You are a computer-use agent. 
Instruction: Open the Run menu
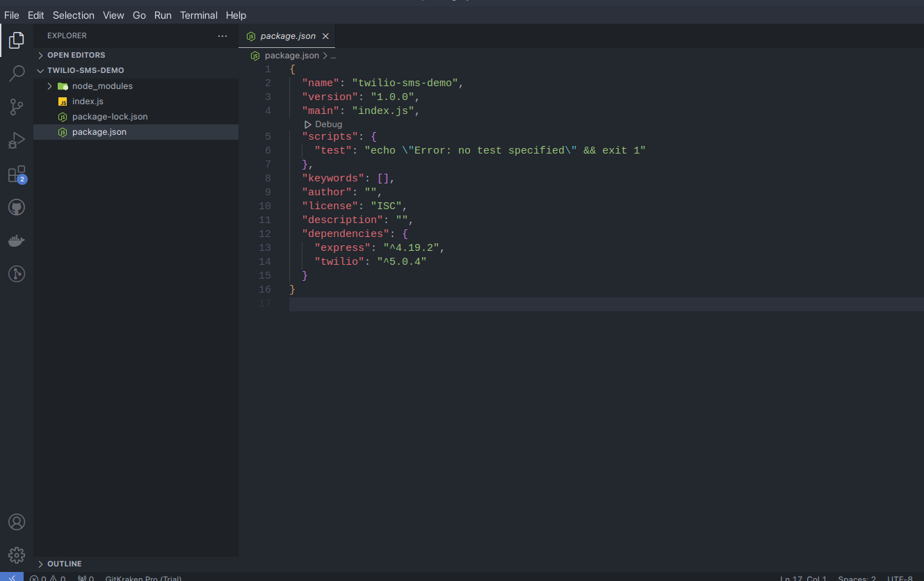tap(163, 15)
